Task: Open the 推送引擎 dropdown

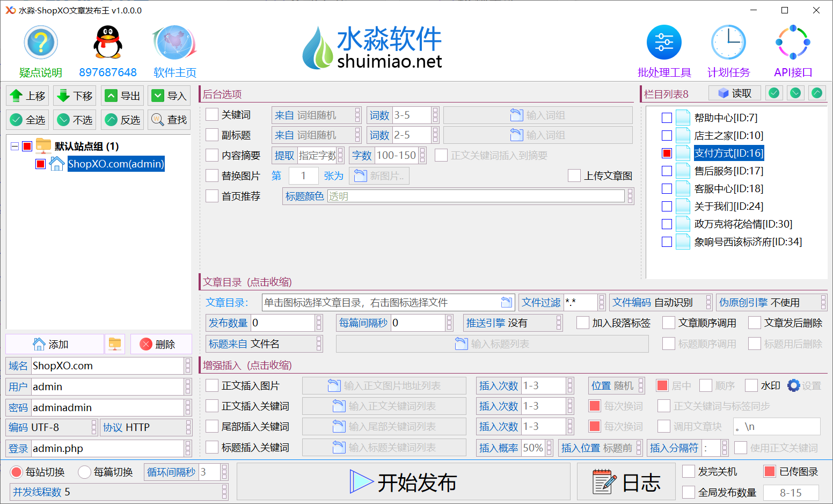Action: pyautogui.click(x=513, y=323)
